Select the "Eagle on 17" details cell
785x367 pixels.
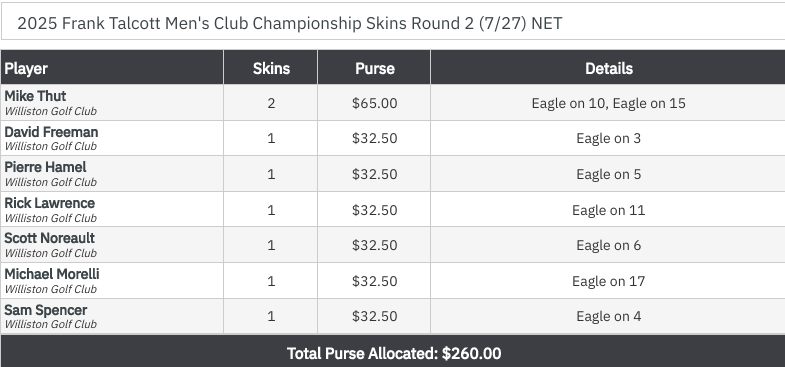(x=608, y=281)
